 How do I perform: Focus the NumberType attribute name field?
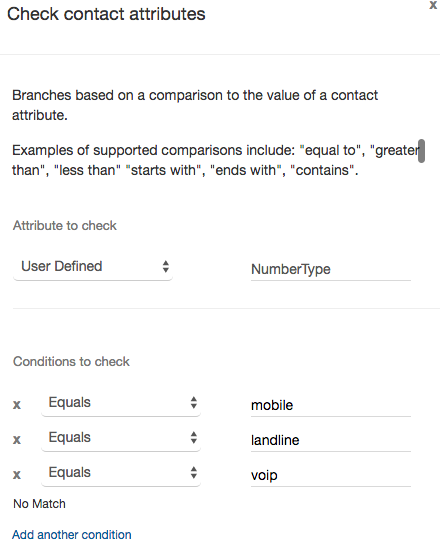pos(331,269)
